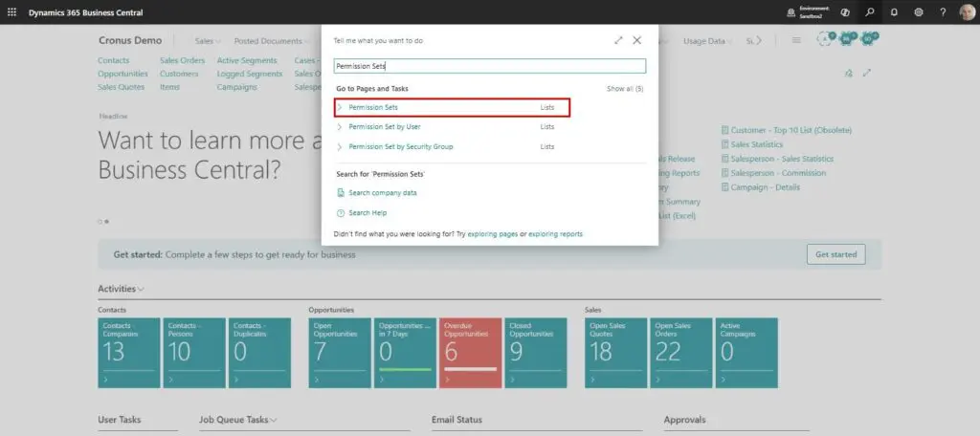Click the Search Help question icon
980x436 pixels.
(x=341, y=213)
